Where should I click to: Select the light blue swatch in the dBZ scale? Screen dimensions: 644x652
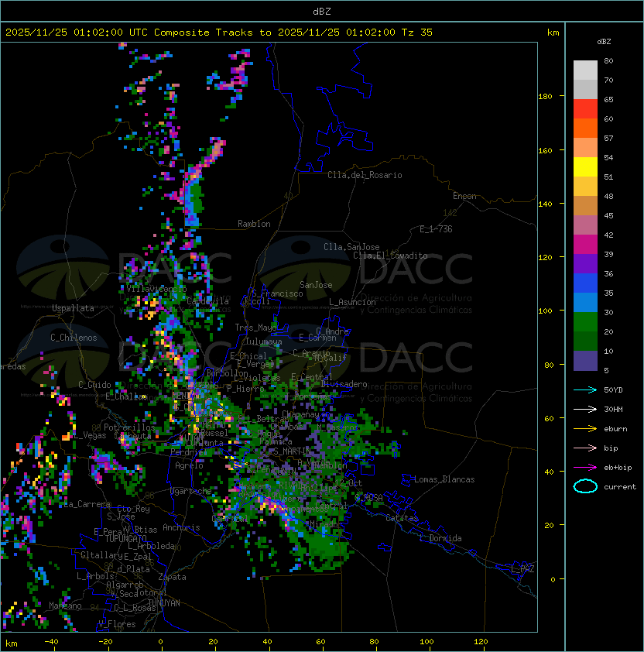585,303
